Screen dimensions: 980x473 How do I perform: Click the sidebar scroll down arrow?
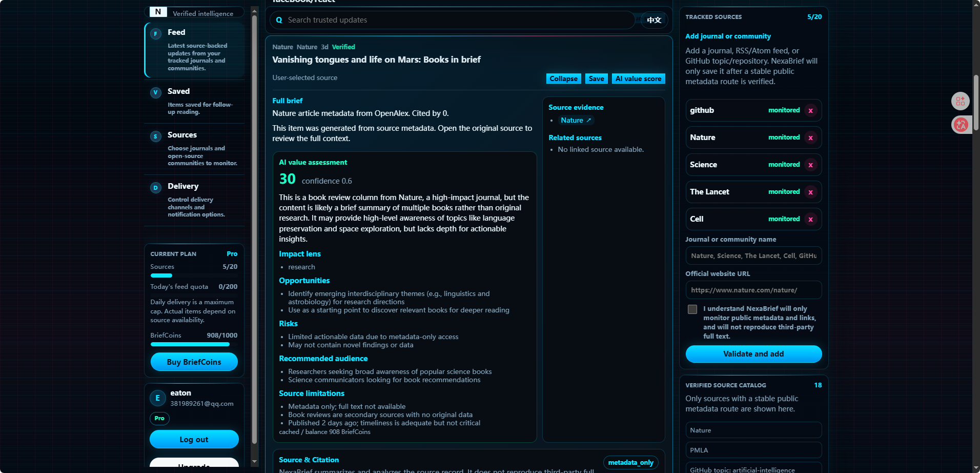click(254, 461)
